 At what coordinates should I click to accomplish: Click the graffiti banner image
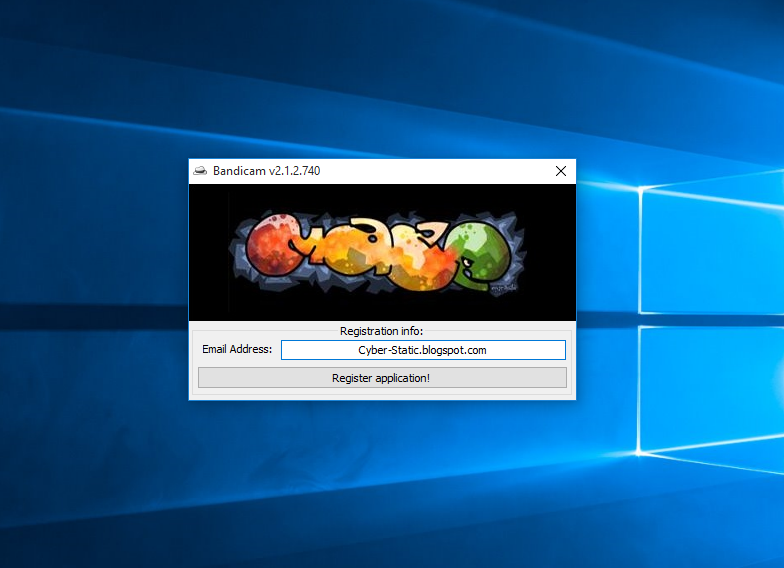click(382, 252)
